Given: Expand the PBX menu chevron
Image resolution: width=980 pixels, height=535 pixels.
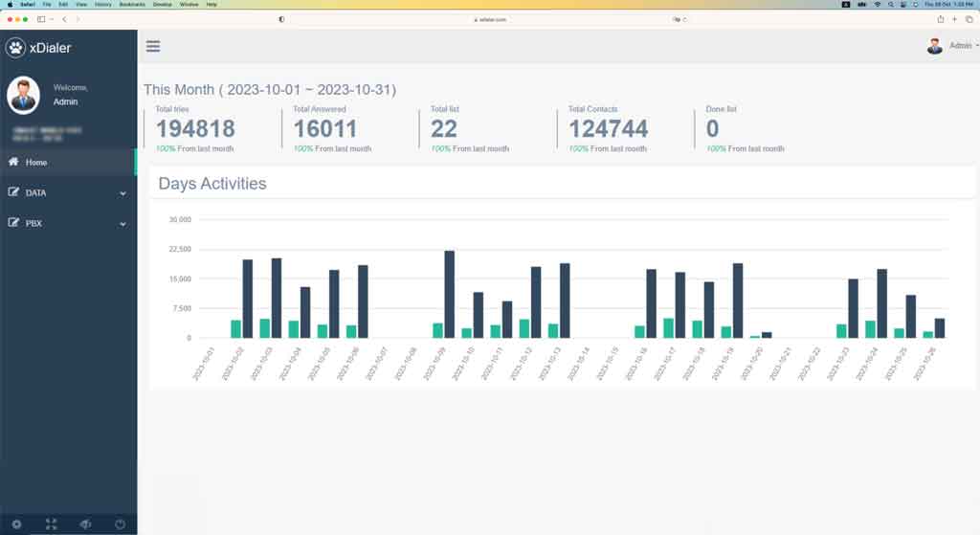Looking at the screenshot, I should tap(123, 224).
